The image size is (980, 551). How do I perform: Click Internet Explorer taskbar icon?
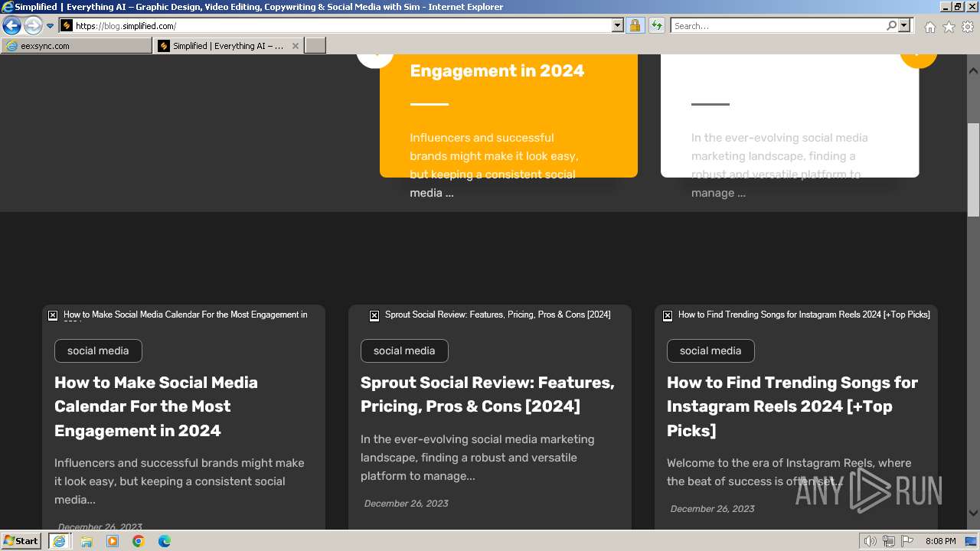[x=59, y=541]
